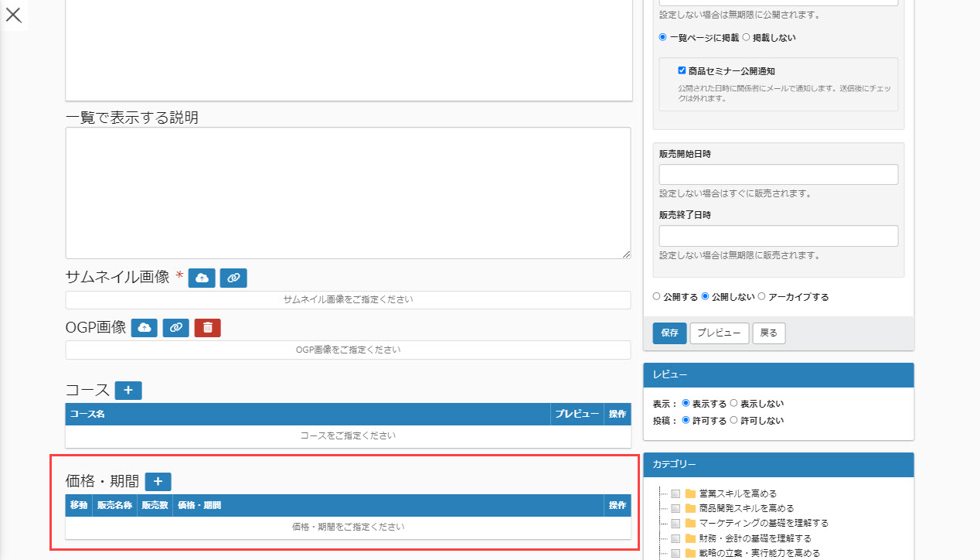Click the 戻る button
The image size is (980, 560).
768,333
